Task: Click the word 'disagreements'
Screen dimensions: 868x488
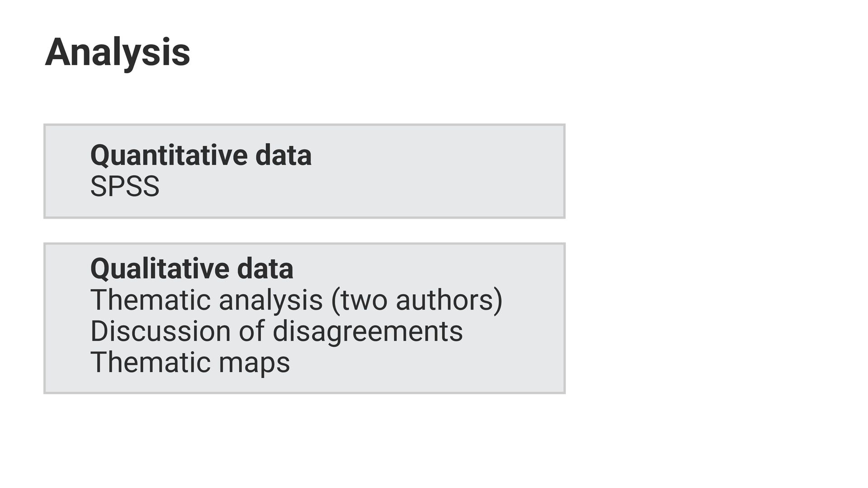Action: click(368, 331)
